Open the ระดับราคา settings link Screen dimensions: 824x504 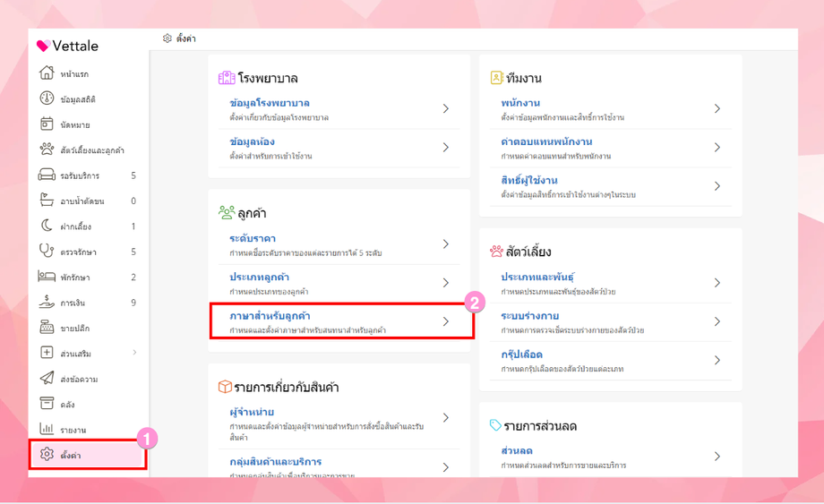253,238
